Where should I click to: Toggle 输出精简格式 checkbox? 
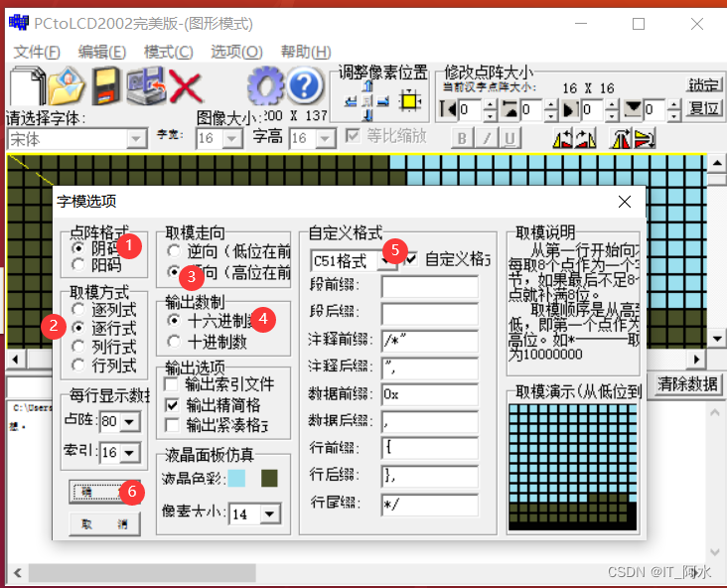coord(172,405)
